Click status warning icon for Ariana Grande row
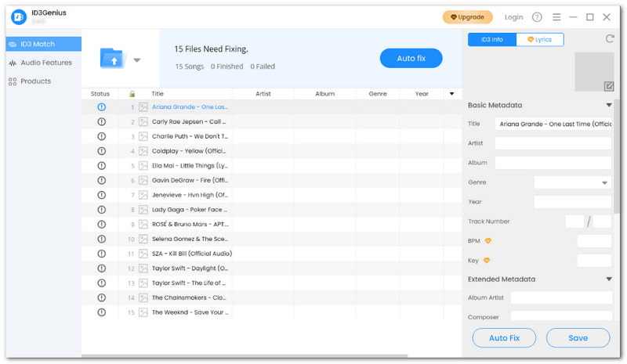The height and width of the screenshot is (364, 627). point(102,107)
